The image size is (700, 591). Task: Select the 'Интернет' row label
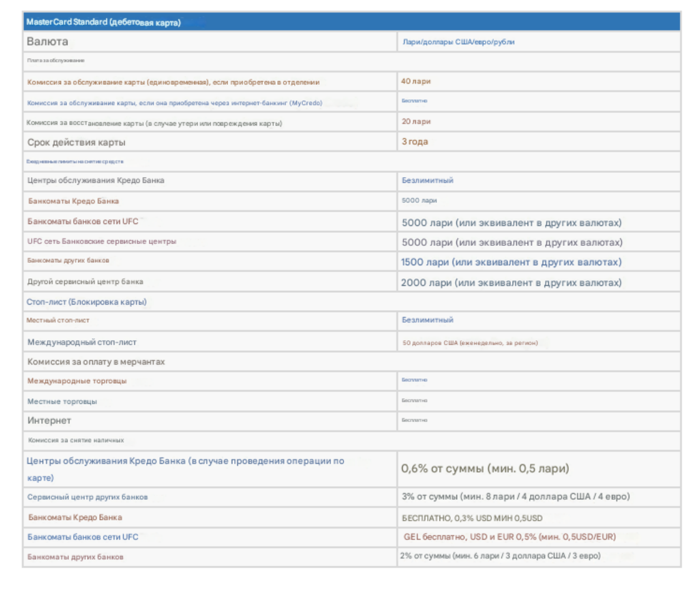tap(49, 421)
